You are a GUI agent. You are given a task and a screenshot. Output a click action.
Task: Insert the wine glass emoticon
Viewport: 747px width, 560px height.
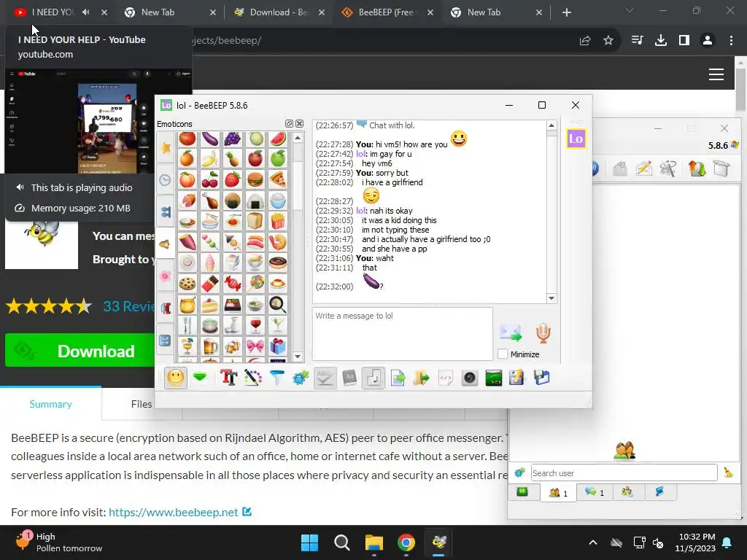tap(255, 325)
